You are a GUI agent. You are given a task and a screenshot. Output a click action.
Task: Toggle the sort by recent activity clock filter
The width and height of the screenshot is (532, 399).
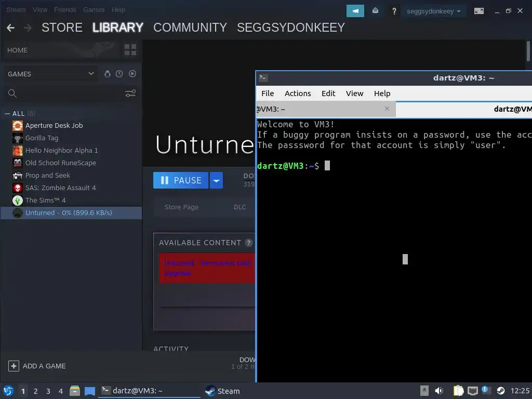click(119, 74)
